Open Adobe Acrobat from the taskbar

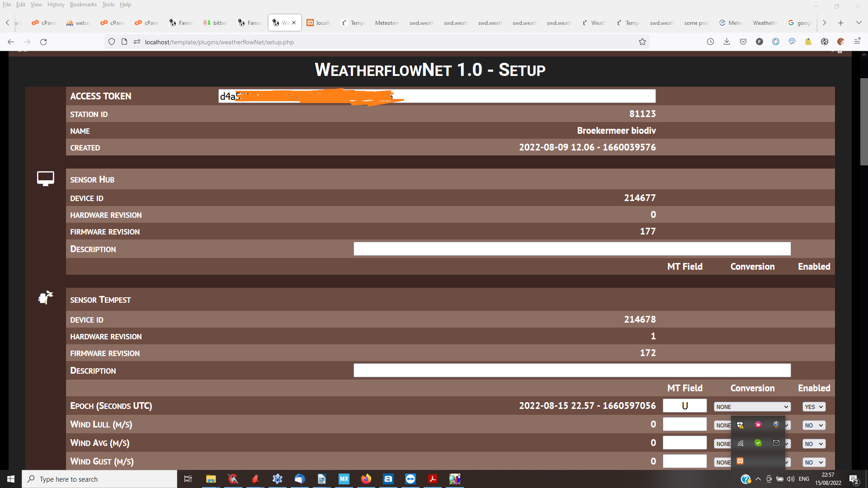point(433,479)
